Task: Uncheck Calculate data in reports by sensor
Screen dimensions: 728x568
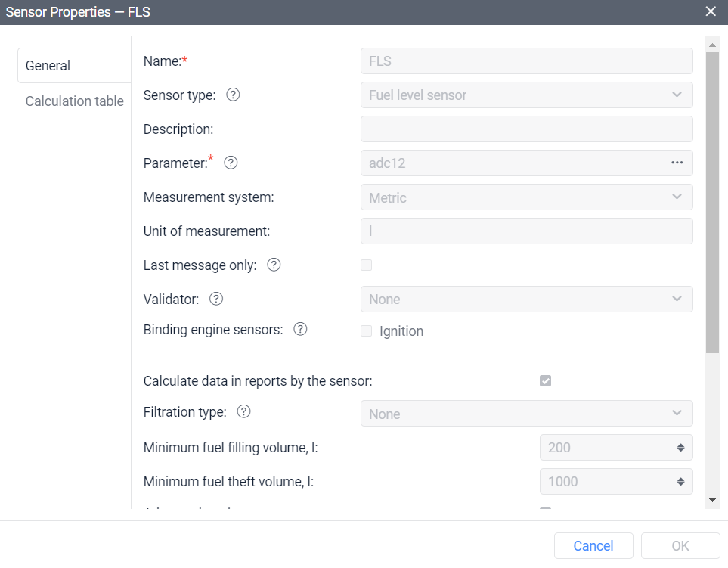Action: click(x=546, y=380)
